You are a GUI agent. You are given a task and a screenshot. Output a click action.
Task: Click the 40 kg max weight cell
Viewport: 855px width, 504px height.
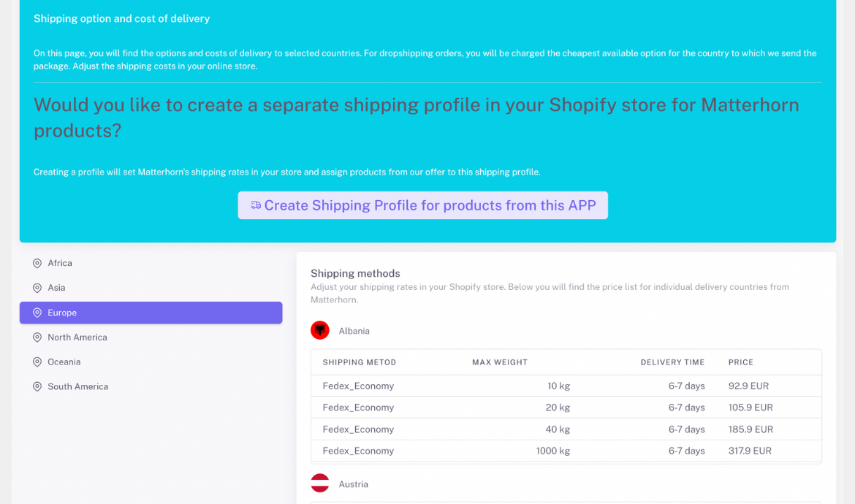click(x=558, y=429)
